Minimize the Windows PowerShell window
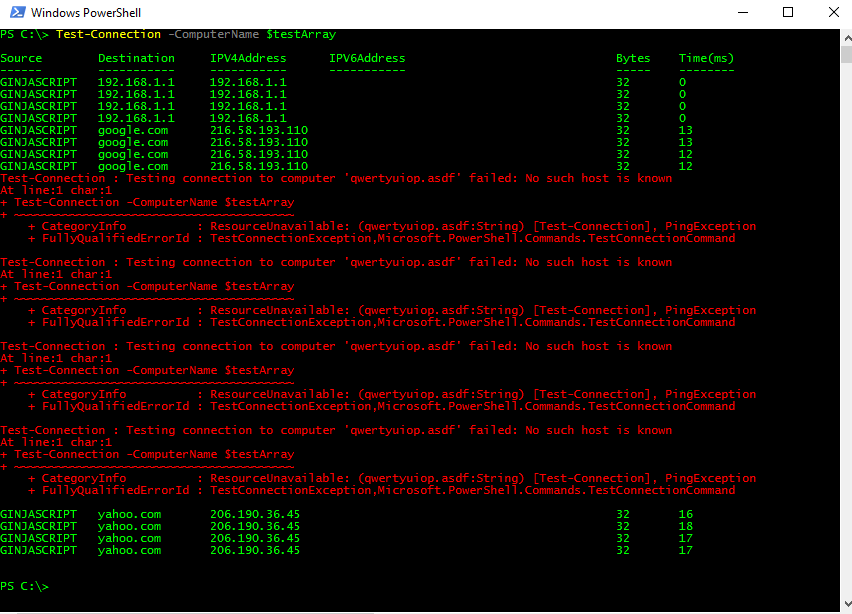This screenshot has height=614, width=852. point(742,13)
